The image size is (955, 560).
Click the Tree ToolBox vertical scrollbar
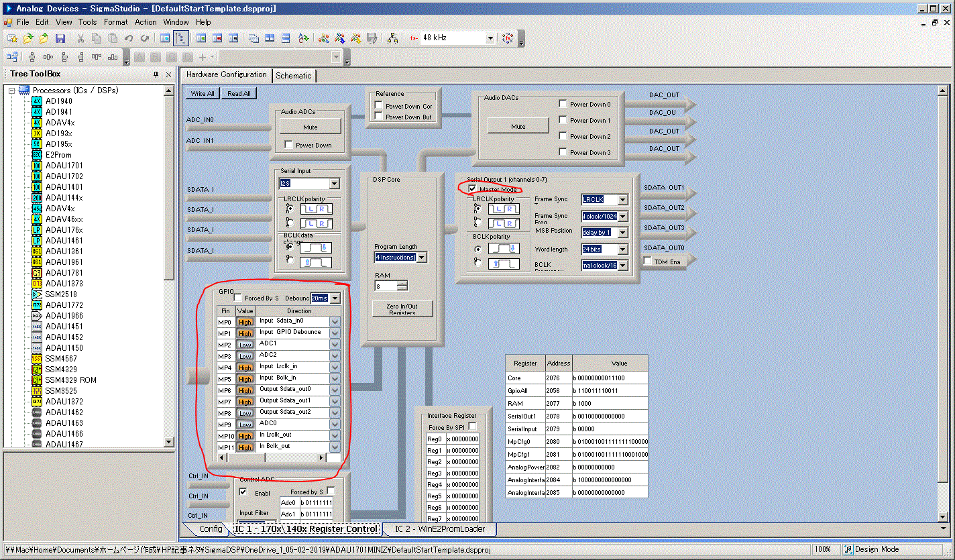170,266
